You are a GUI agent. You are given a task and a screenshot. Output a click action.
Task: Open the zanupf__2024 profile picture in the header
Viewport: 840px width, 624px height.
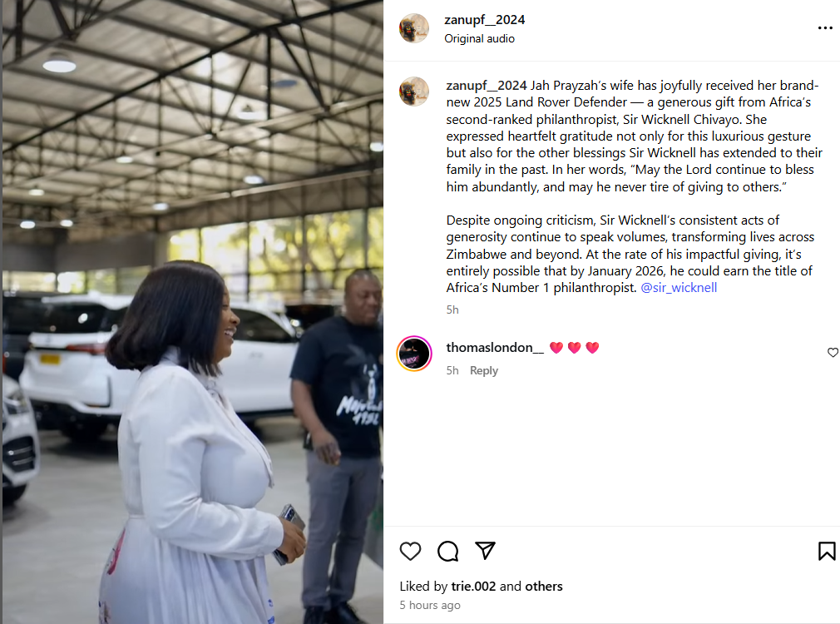(x=414, y=28)
